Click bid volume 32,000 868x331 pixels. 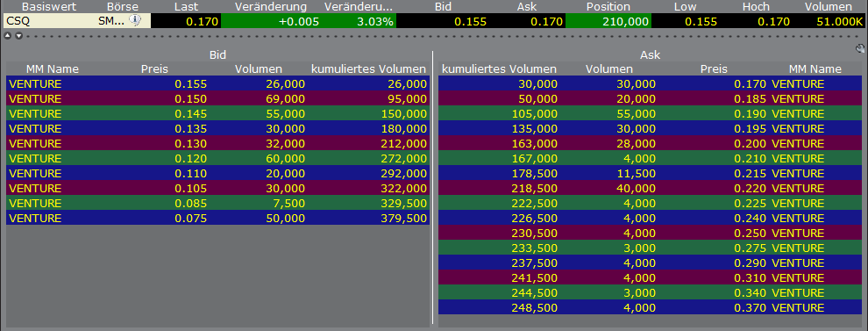coord(286,144)
